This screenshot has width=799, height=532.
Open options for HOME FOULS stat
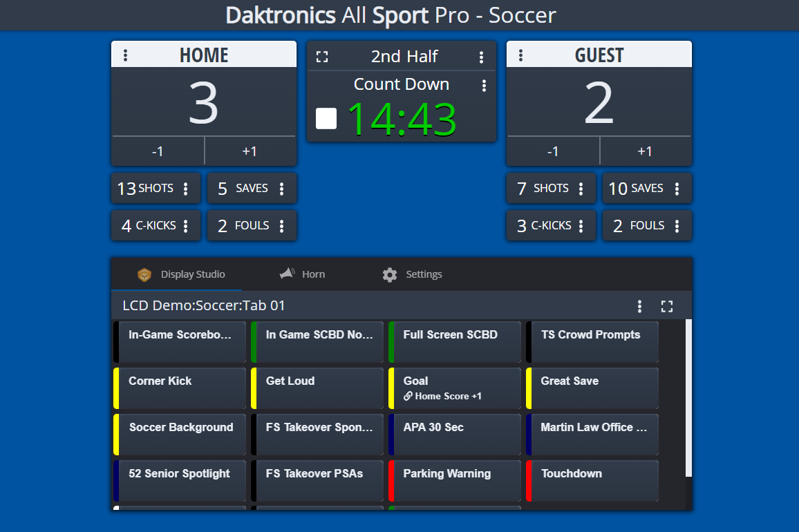[281, 225]
